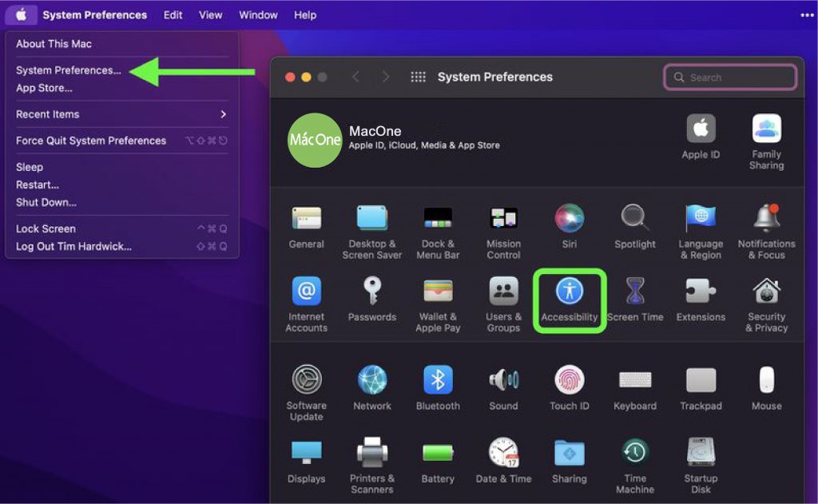Open the System Preferences app menu
Image resolution: width=818 pixels, height=504 pixels.
click(x=94, y=15)
